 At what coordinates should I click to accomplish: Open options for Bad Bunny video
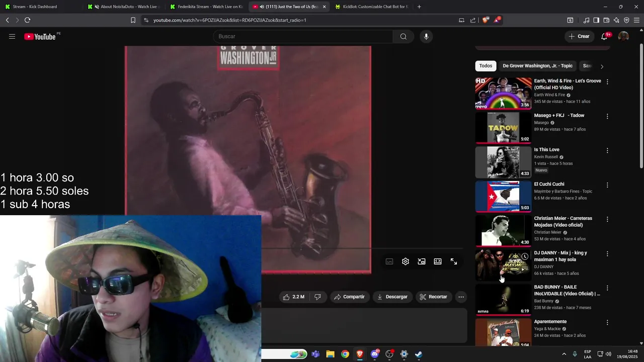tap(607, 288)
